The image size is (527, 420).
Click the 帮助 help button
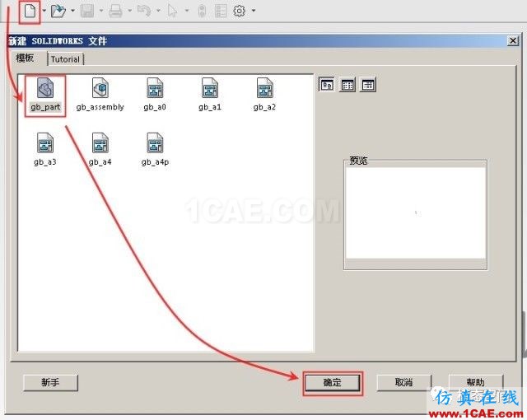coord(476,382)
